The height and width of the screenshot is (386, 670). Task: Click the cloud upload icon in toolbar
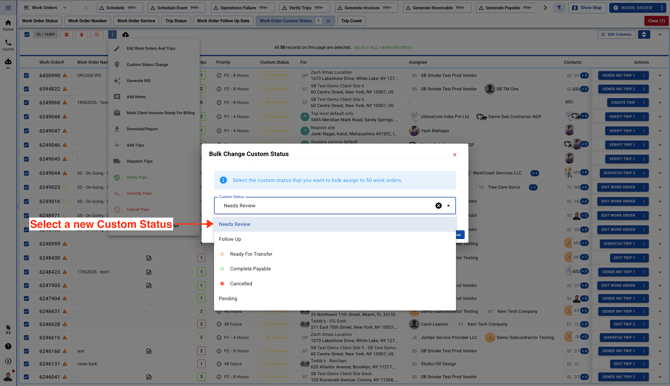(125, 35)
